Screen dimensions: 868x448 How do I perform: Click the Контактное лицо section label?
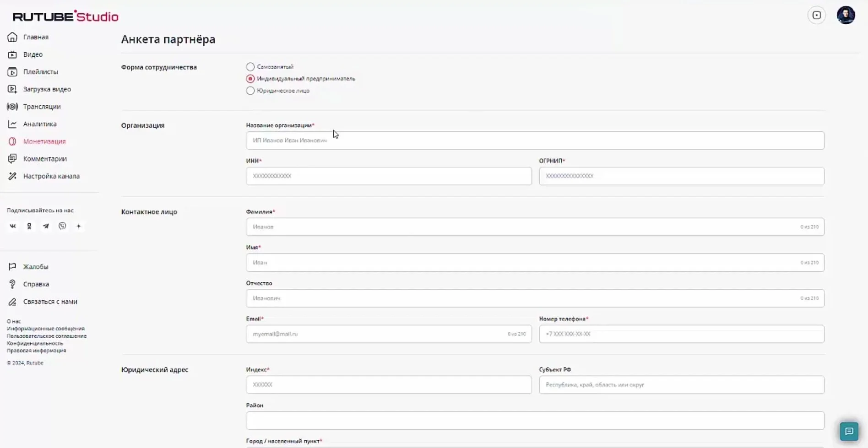tap(149, 212)
